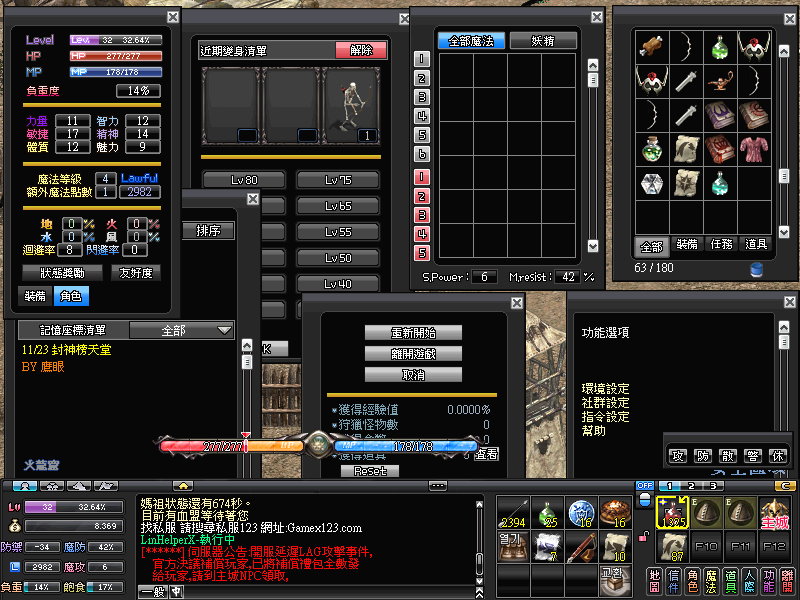This screenshot has height=600, width=800.
Task: Use the blue coin with count 16
Action: point(581,513)
